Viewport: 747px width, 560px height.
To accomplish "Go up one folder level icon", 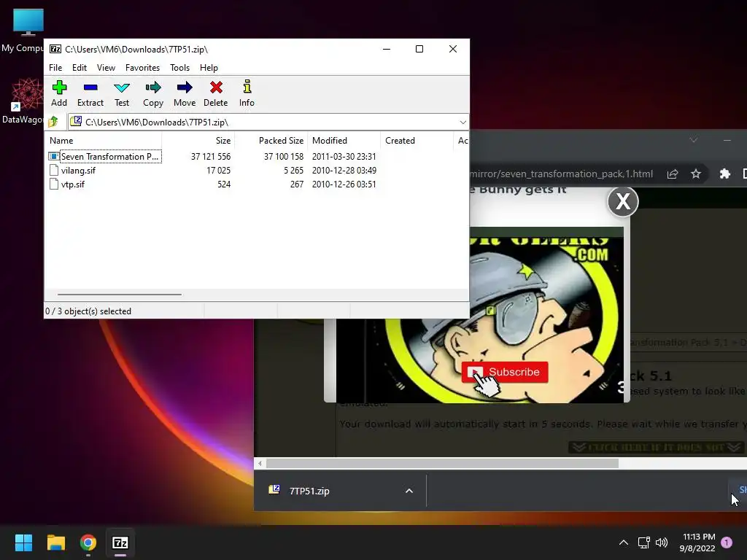I will click(53, 122).
